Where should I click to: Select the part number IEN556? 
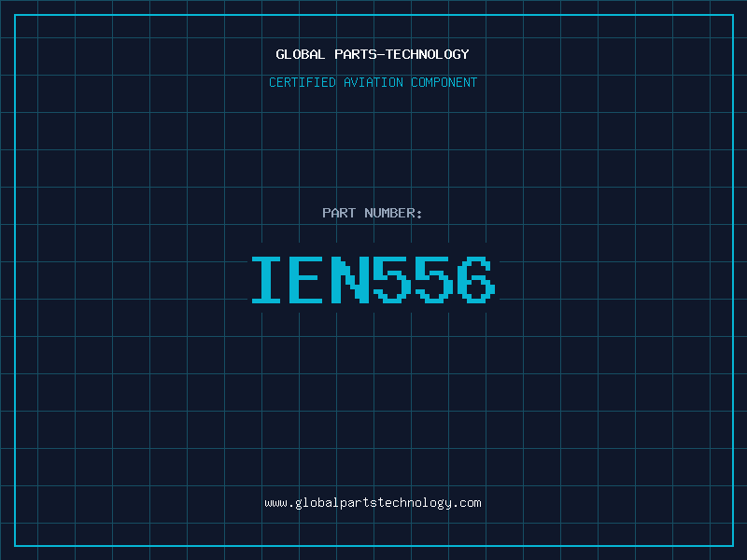point(373,280)
